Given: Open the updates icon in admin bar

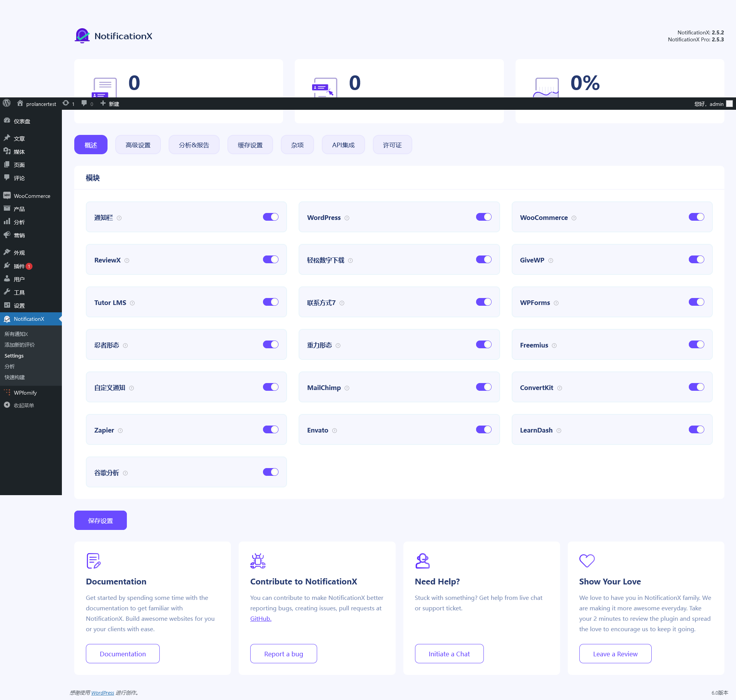Looking at the screenshot, I should [66, 103].
